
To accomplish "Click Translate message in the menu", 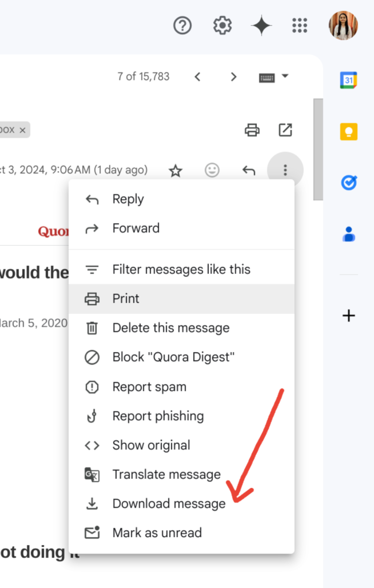I will point(167,474).
